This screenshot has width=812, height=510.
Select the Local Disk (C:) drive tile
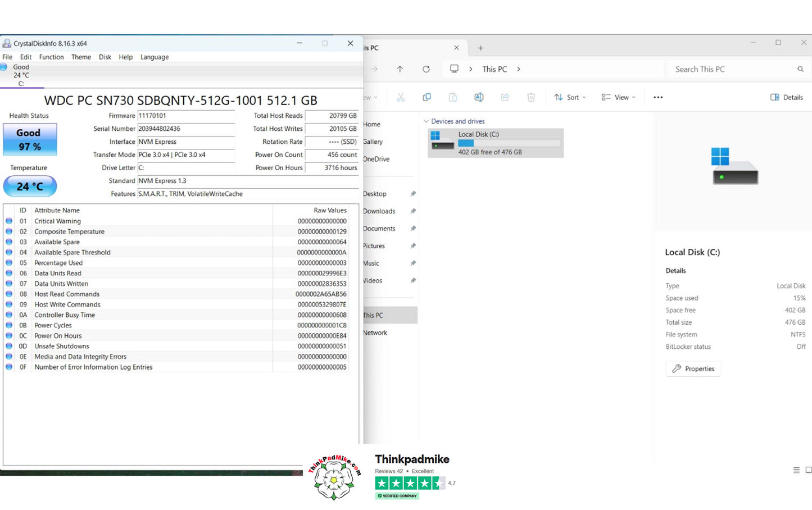coord(496,143)
